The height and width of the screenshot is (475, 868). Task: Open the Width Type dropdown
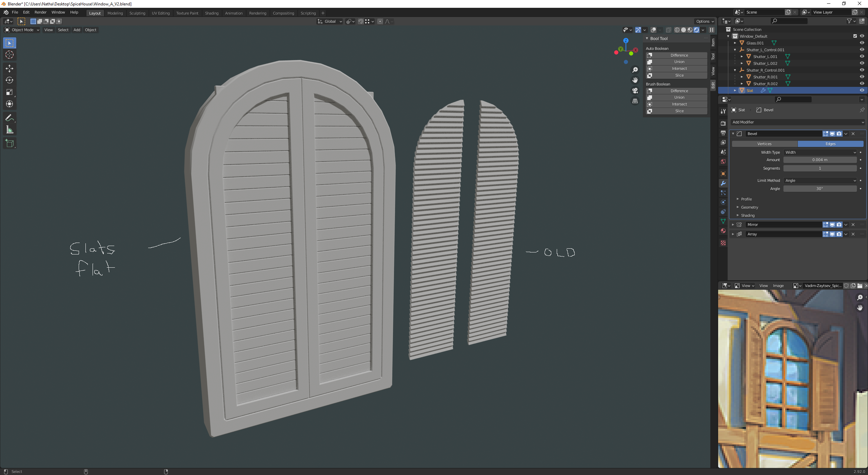tap(820, 152)
